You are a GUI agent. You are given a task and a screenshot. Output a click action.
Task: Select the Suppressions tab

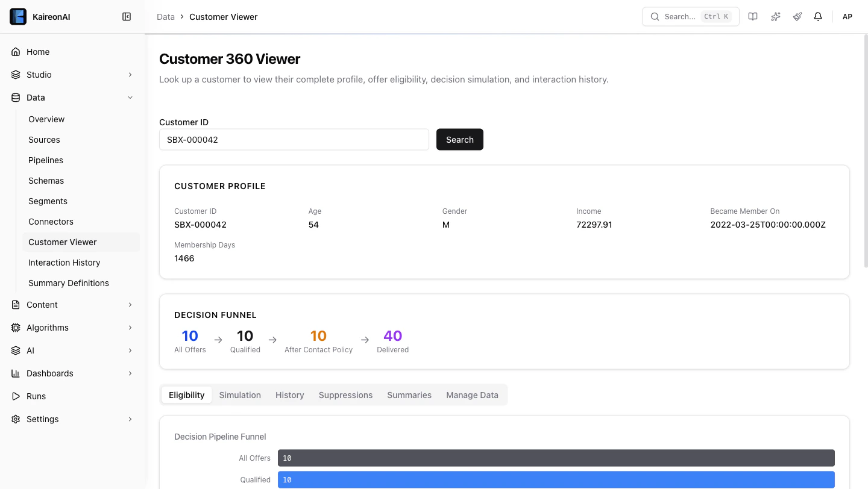coord(345,395)
